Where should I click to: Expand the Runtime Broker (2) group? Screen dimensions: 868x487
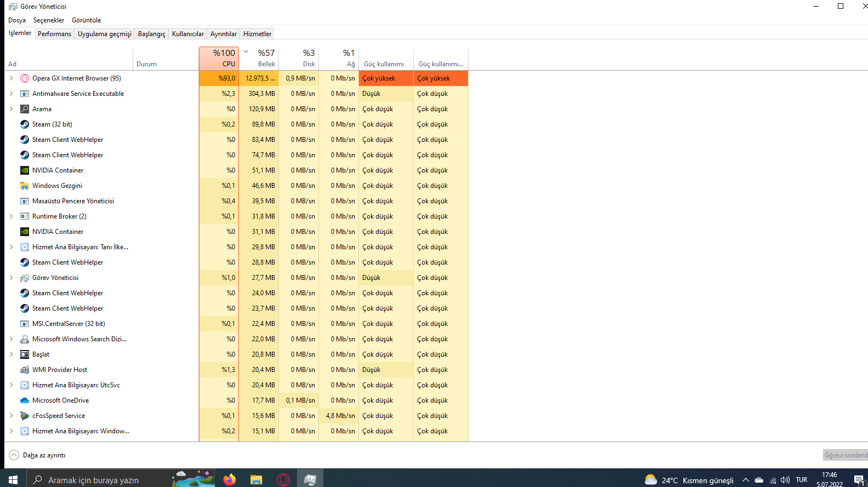pos(11,216)
